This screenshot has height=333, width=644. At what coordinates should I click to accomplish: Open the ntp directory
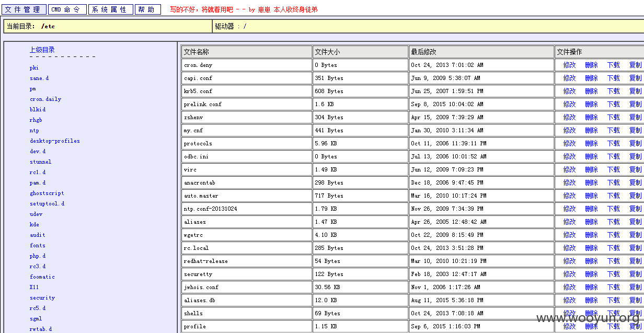click(x=34, y=131)
